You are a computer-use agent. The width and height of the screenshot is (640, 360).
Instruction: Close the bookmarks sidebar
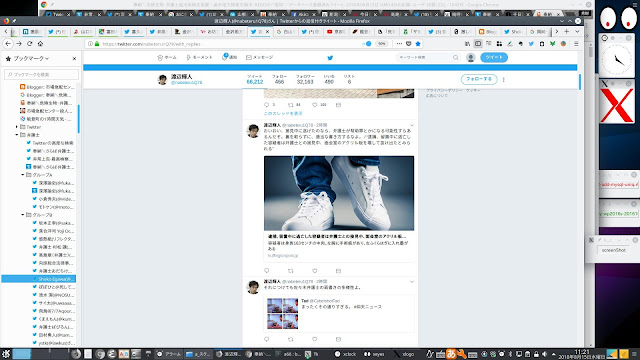click(x=74, y=59)
